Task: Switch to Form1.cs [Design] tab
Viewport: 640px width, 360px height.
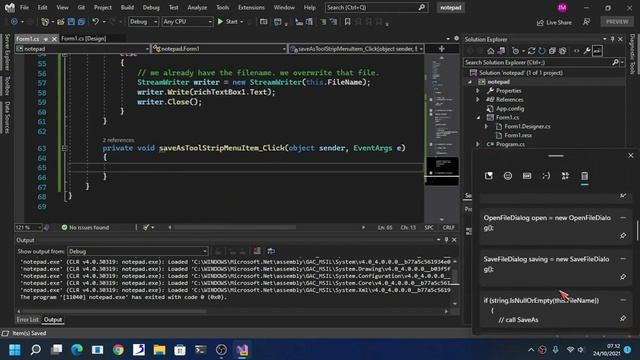Action: (83, 38)
